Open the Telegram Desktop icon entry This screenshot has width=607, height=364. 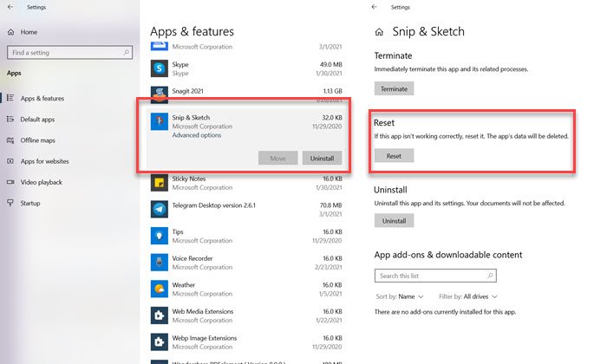point(160,209)
